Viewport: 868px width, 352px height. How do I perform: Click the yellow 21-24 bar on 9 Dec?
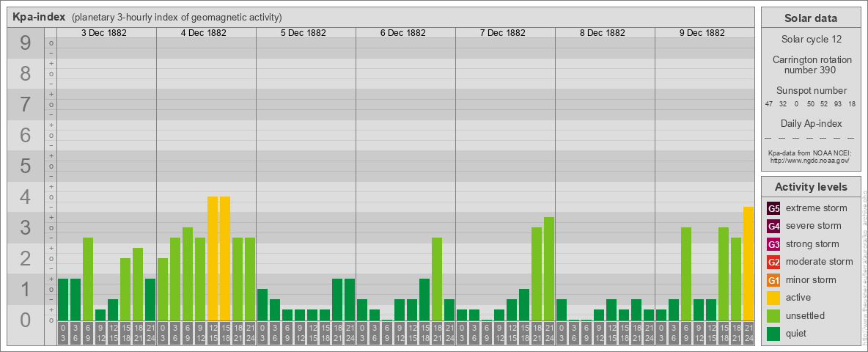[x=749, y=263]
